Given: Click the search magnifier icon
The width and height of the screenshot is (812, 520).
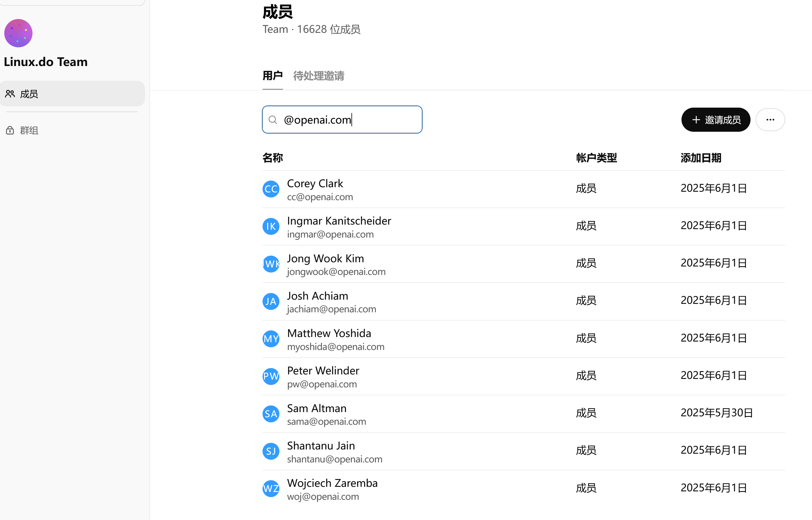Looking at the screenshot, I should click(273, 120).
